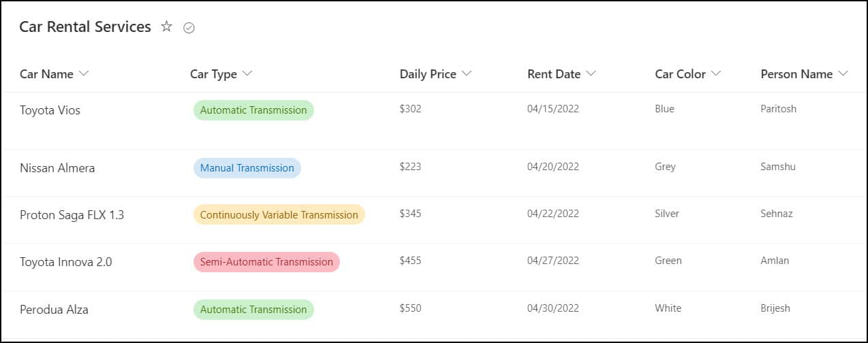Viewport: 868px width, 343px height.
Task: Open the Rent Date column dropdown arrow
Action: tap(591, 73)
